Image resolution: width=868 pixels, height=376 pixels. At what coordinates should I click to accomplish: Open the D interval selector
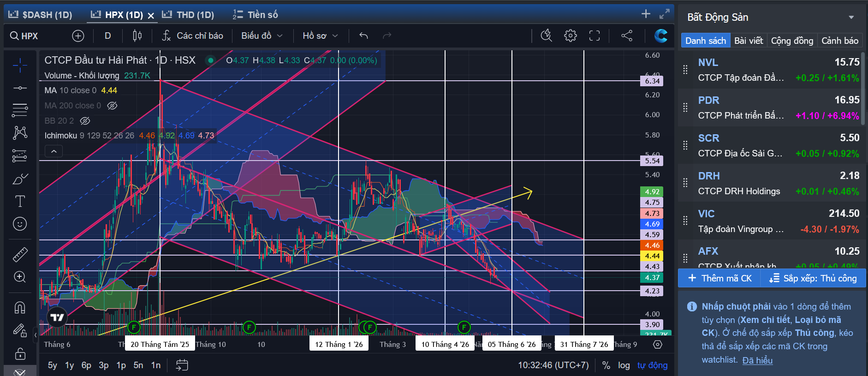pos(107,36)
